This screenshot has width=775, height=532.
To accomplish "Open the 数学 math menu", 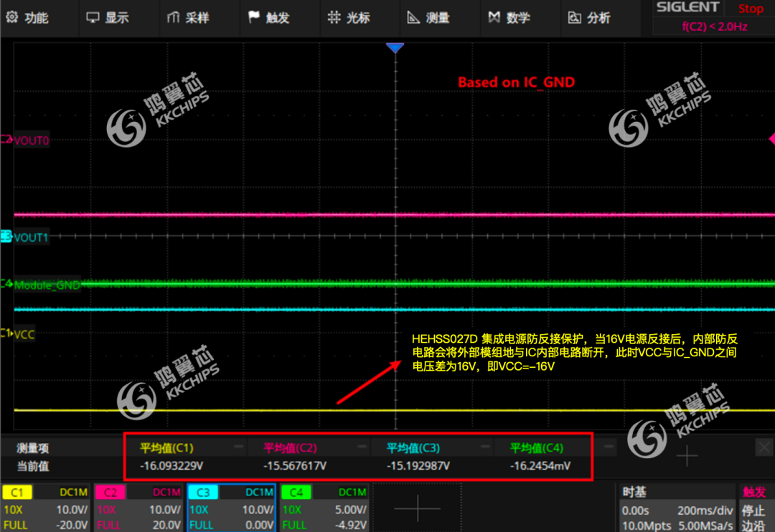I will tap(509, 18).
